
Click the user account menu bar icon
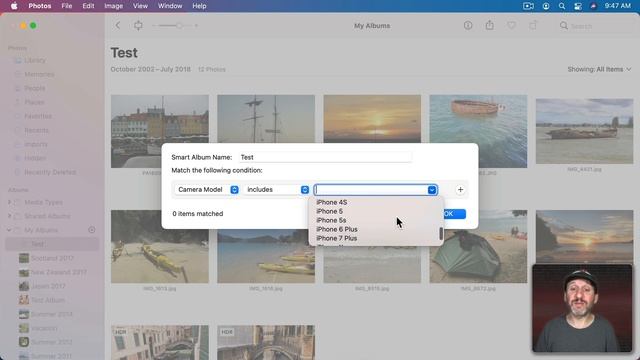click(546, 6)
